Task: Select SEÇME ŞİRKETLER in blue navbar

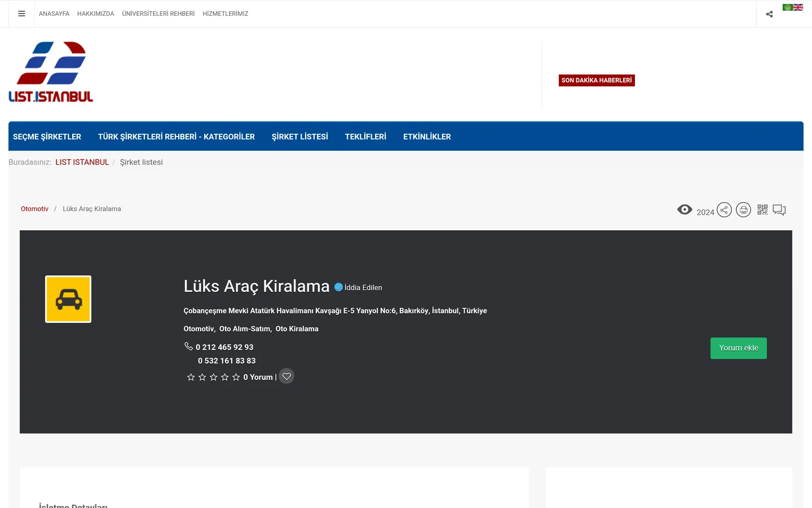Action: 47,137
